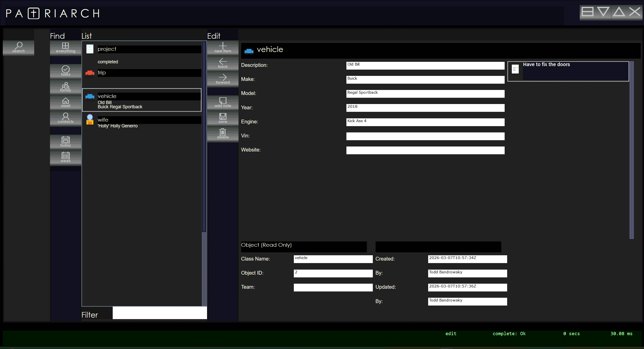Viewport: 644px width, 349px height.
Task: Delete the current vehicle item
Action: (223, 134)
